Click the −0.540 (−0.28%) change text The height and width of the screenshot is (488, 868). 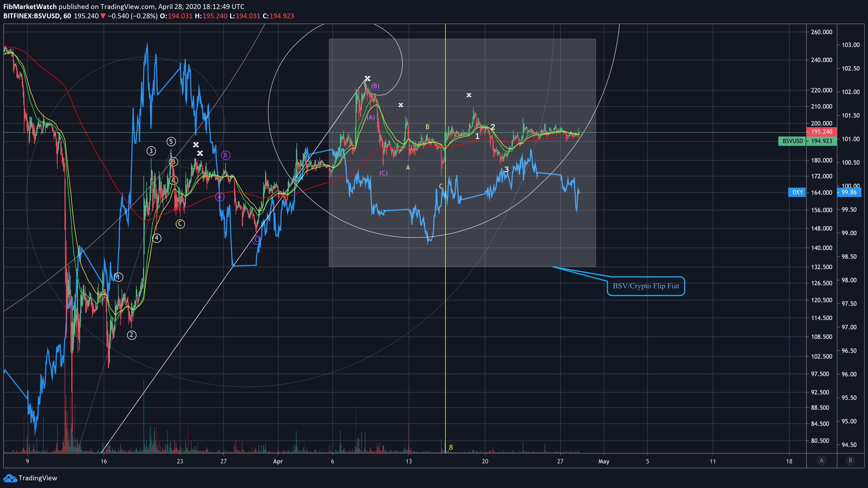[x=133, y=16]
